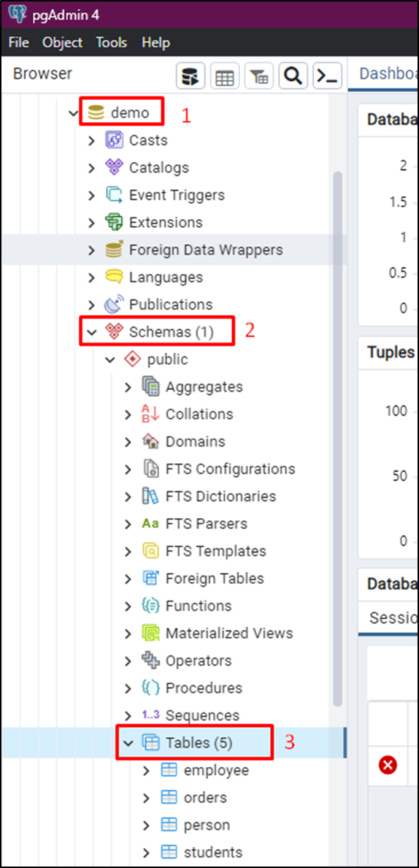Collapse the public schema node
The image size is (419, 868).
pos(109,359)
